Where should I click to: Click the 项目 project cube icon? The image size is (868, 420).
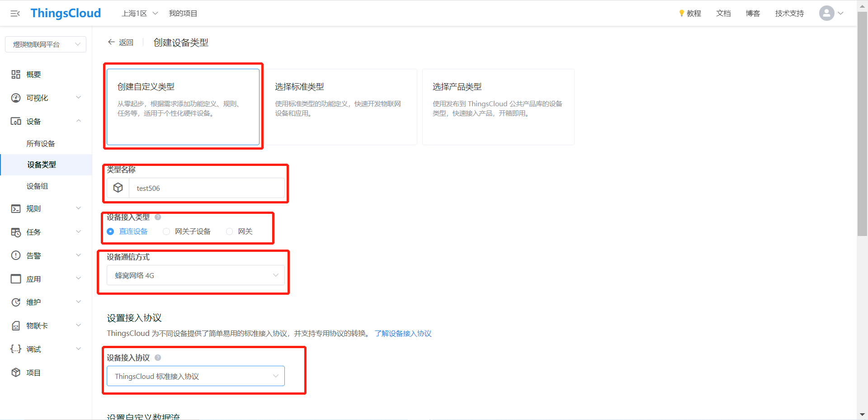(x=16, y=373)
